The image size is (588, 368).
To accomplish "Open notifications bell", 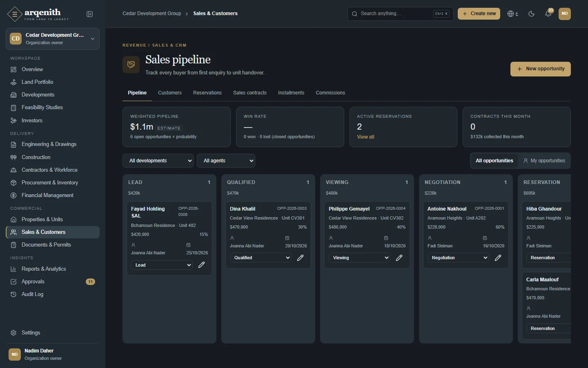I will click(x=548, y=14).
